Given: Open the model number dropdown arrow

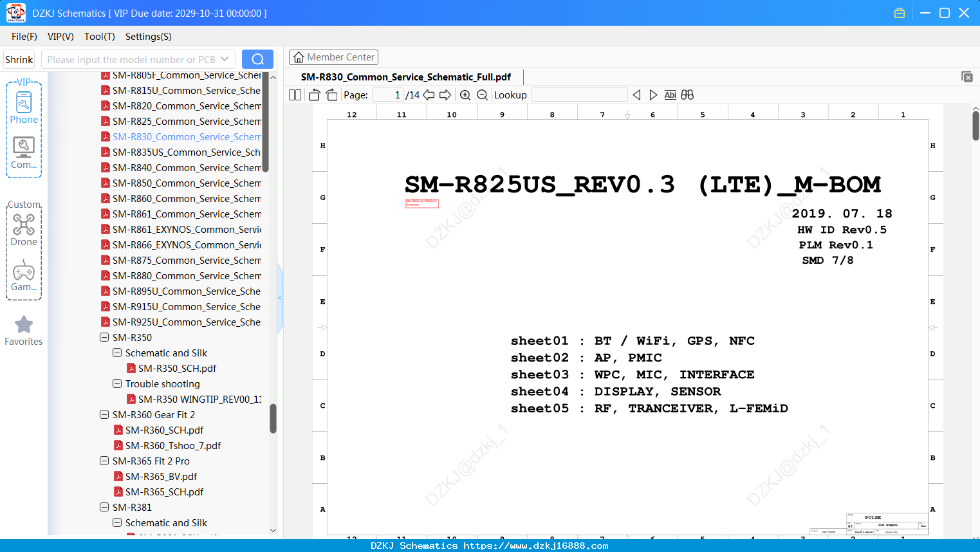Looking at the screenshot, I should pos(225,59).
